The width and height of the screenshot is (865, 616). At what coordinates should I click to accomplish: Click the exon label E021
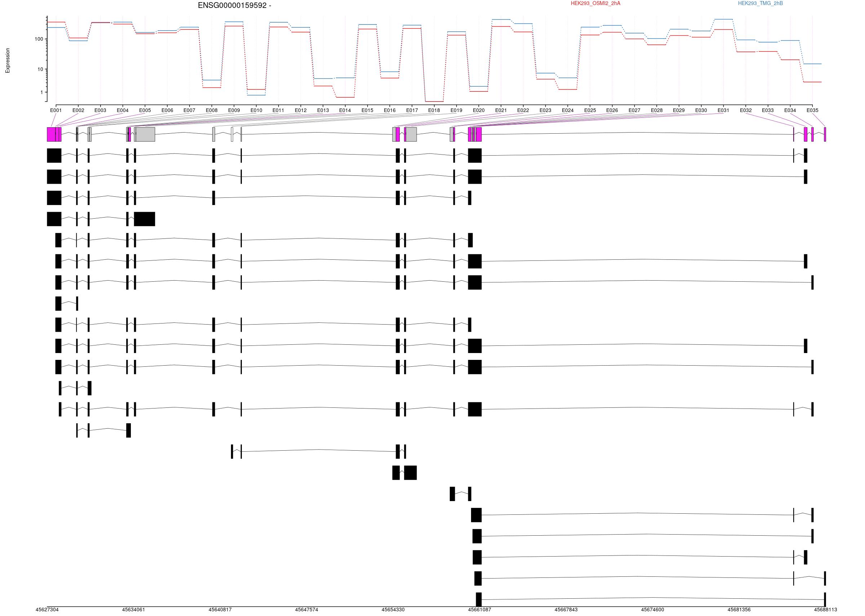501,110
